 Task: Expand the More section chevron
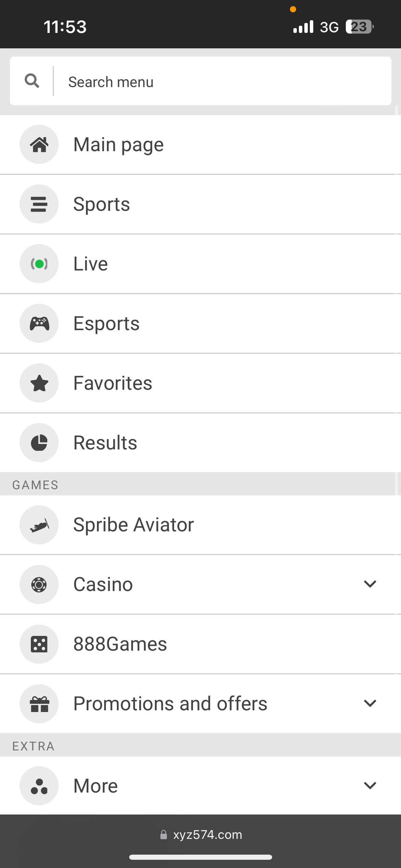pos(370,785)
